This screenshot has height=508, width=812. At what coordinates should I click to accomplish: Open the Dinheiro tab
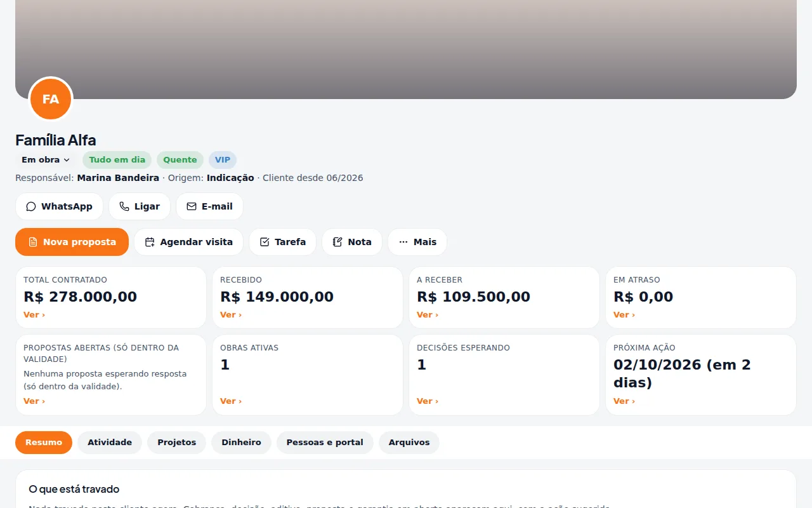pyautogui.click(x=241, y=443)
